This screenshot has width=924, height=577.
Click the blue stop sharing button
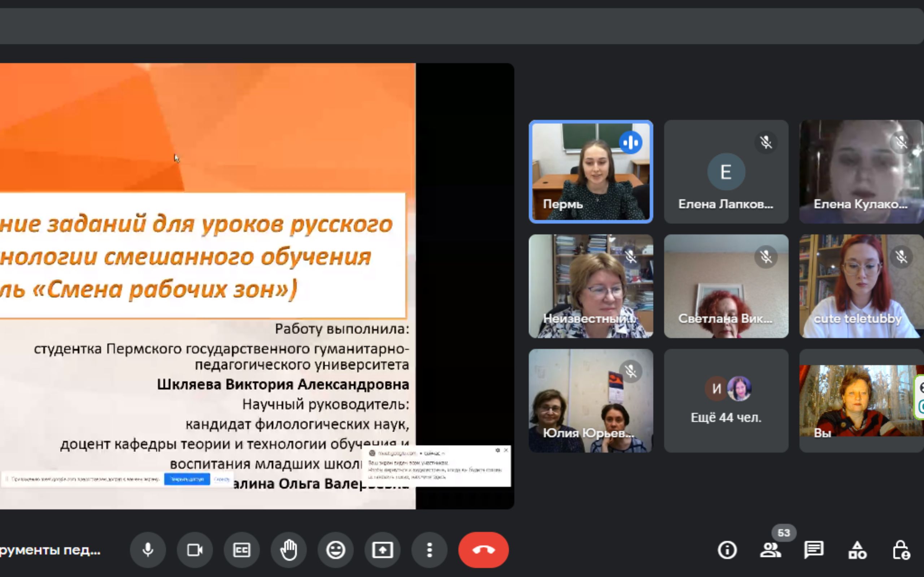(187, 479)
